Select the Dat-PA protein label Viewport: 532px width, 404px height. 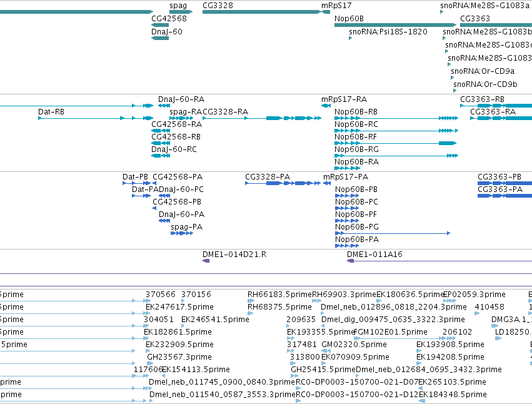145,189
